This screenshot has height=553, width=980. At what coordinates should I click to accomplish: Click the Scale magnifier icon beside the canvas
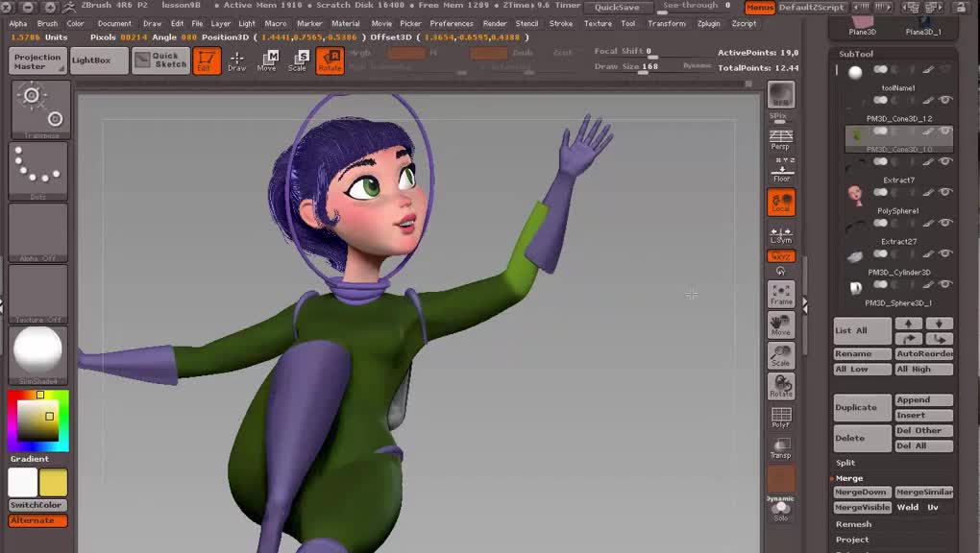click(x=781, y=355)
